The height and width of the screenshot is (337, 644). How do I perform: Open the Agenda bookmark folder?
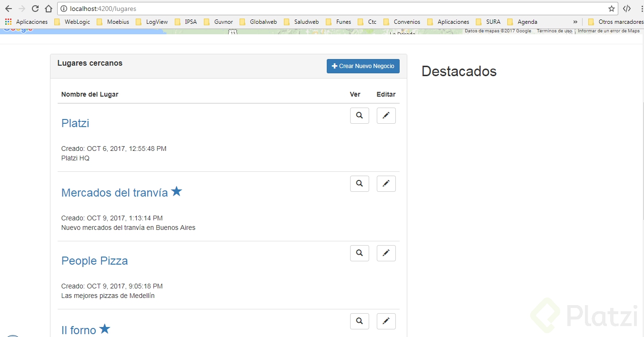[x=523, y=22]
